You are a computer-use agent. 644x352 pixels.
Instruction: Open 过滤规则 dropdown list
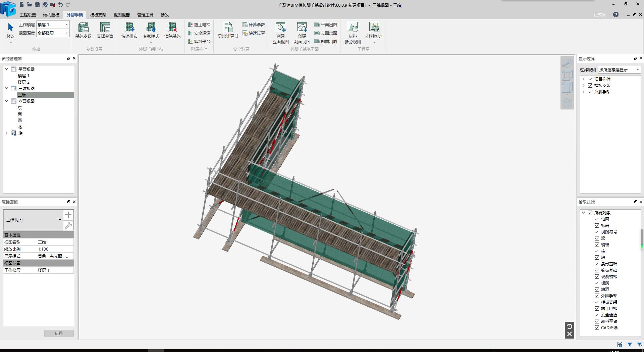638,70
